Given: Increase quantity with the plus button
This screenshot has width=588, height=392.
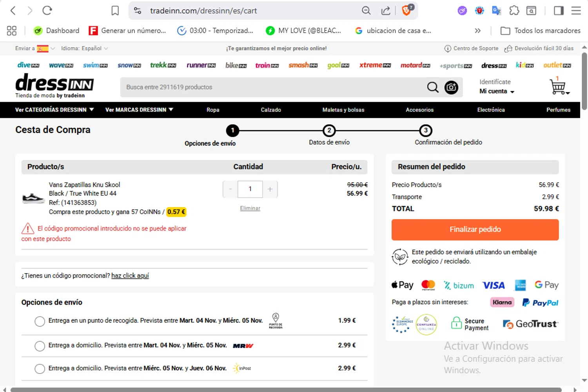Looking at the screenshot, I should [x=270, y=189].
